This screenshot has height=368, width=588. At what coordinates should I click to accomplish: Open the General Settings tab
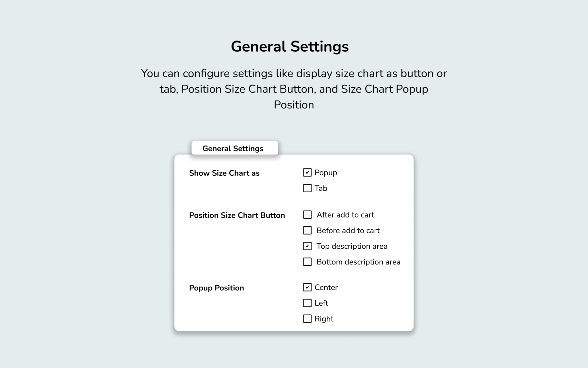[x=235, y=148]
